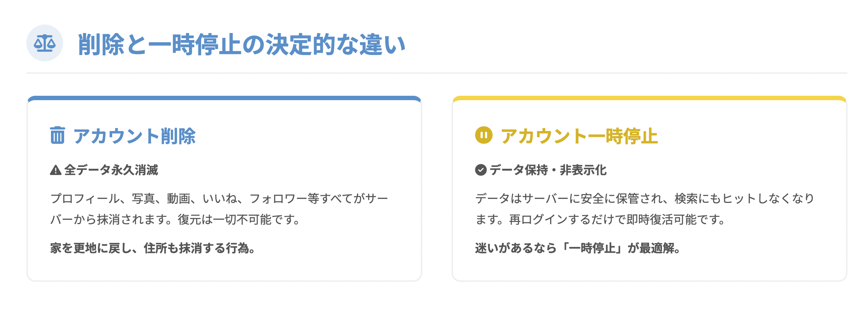
Task: Select the アカウント一時停止 card heading
Action: 579,136
